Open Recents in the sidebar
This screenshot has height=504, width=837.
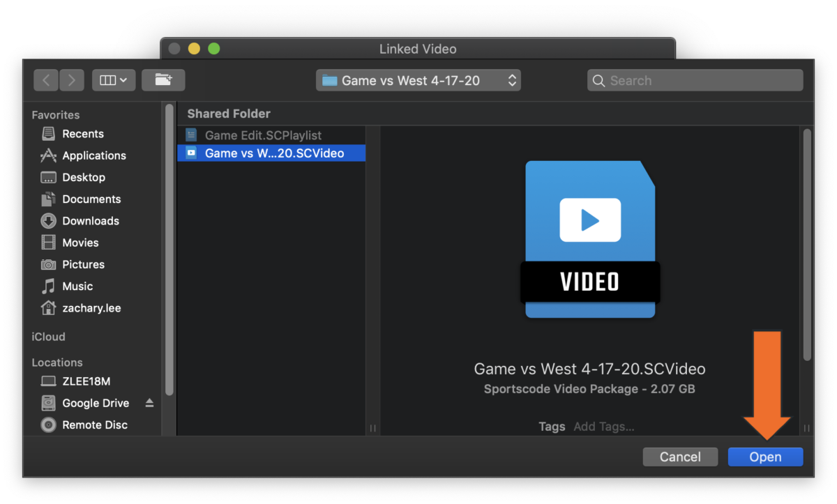[83, 134]
